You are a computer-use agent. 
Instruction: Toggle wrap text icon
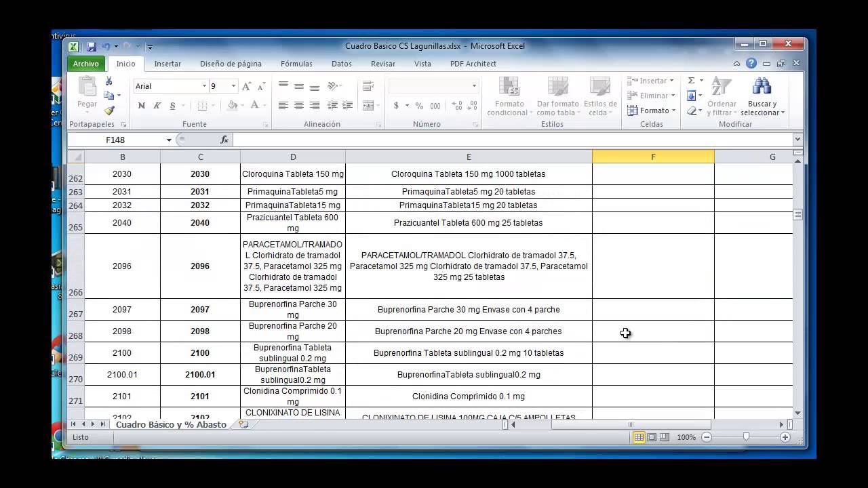click(x=368, y=86)
